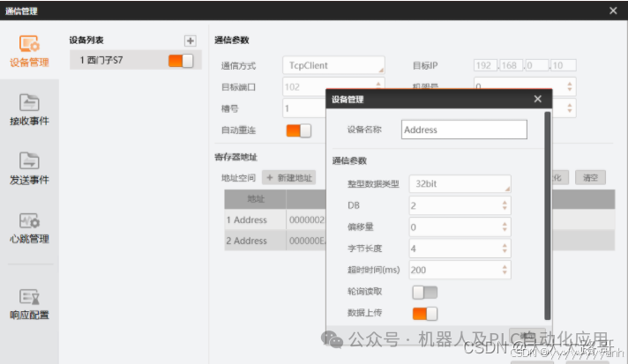Click the plus icon on 新建地址
Viewport: 628px width, 364px height.
269,178
